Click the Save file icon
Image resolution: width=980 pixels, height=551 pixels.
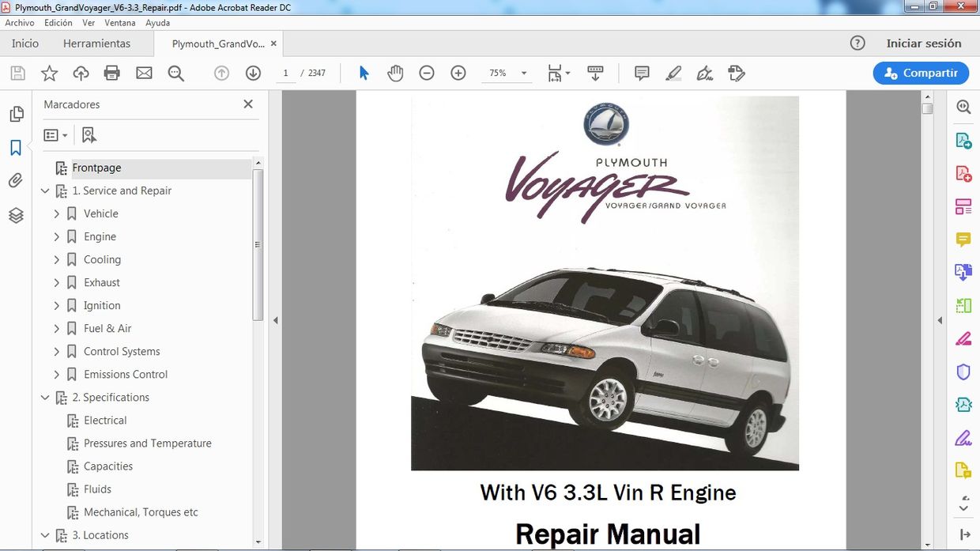[17, 74]
